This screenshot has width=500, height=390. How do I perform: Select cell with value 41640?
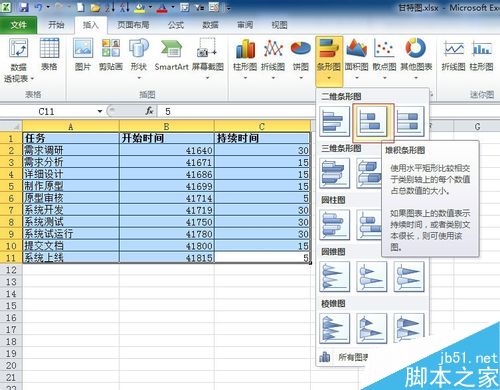pyautogui.click(x=166, y=150)
